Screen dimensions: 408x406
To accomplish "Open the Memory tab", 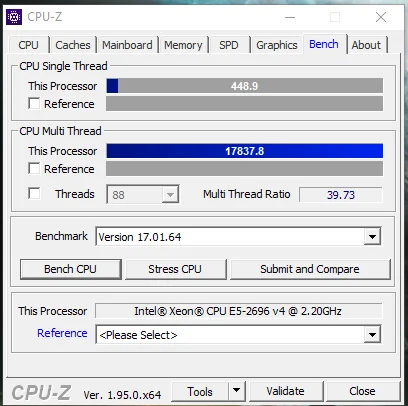I will tap(183, 45).
